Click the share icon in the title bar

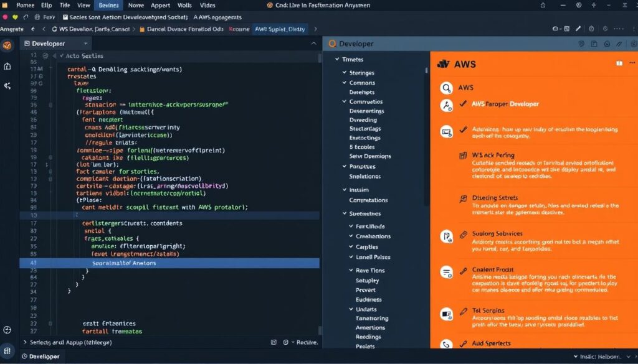543,5
